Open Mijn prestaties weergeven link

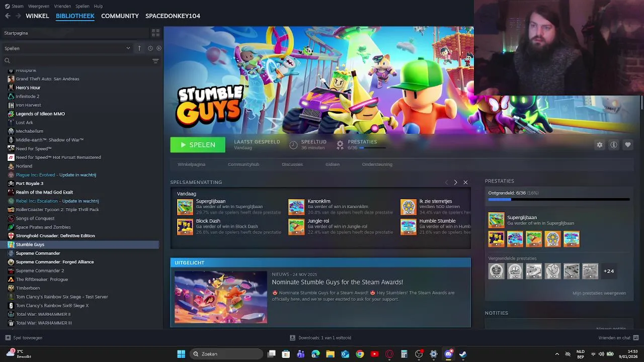[599, 293]
